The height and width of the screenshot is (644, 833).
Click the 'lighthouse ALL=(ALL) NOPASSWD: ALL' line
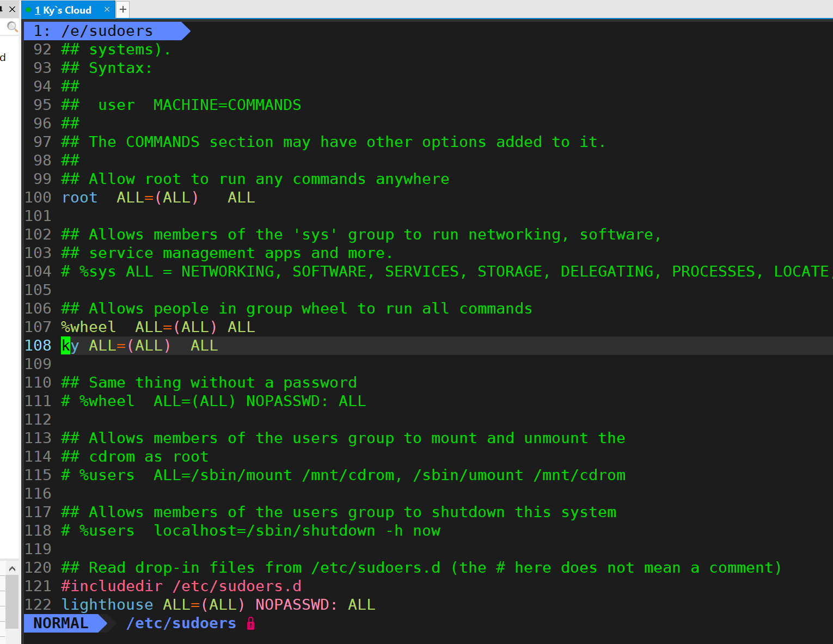coord(218,605)
